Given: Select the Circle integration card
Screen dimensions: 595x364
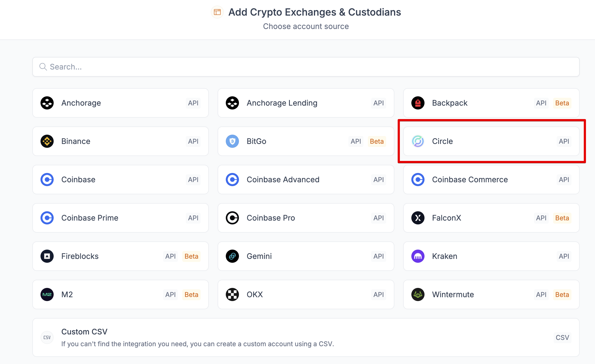Looking at the screenshot, I should coord(491,141).
